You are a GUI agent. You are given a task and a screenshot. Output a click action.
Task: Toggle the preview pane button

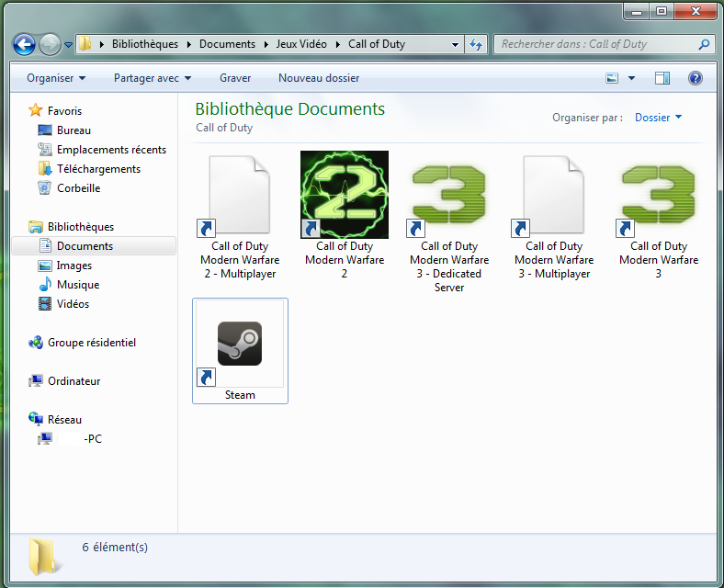tap(662, 78)
